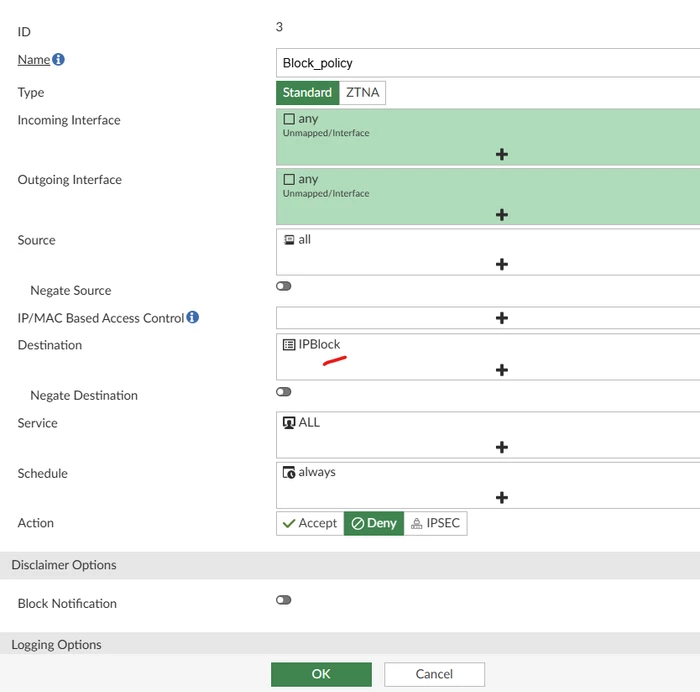Add a destination with the plus icon
Viewport: 700px width, 692px height.
coord(501,370)
